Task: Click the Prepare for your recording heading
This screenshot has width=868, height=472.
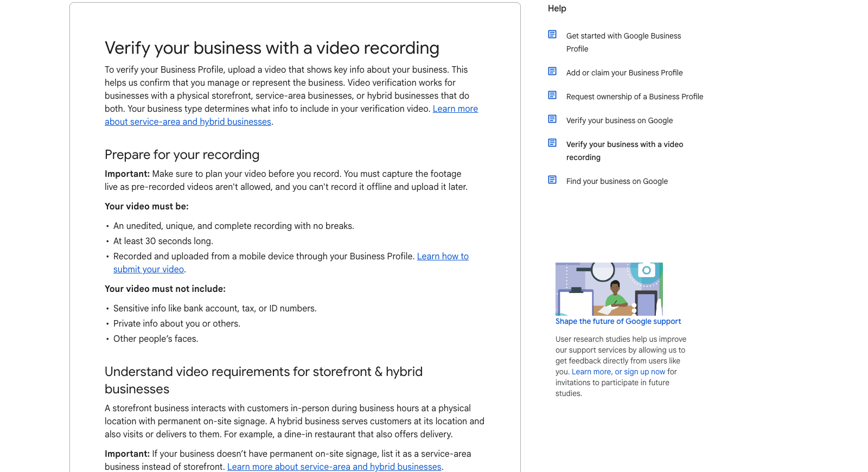Action: click(x=182, y=155)
